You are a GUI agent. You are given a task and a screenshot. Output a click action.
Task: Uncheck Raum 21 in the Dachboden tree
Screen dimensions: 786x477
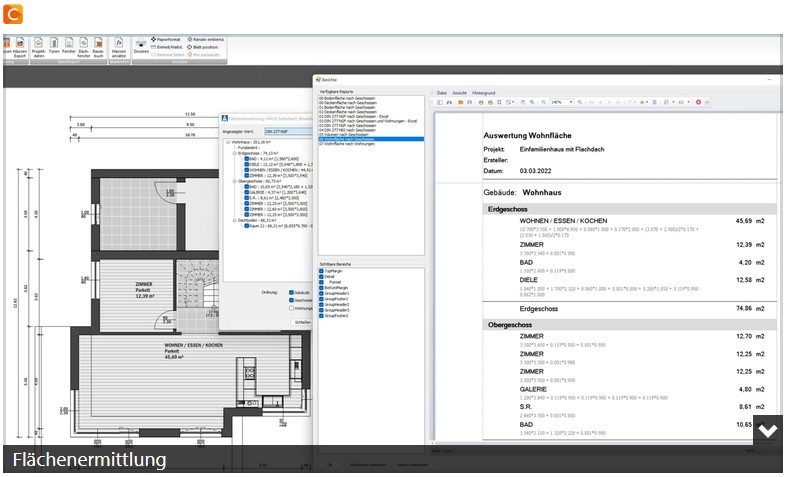point(247,226)
